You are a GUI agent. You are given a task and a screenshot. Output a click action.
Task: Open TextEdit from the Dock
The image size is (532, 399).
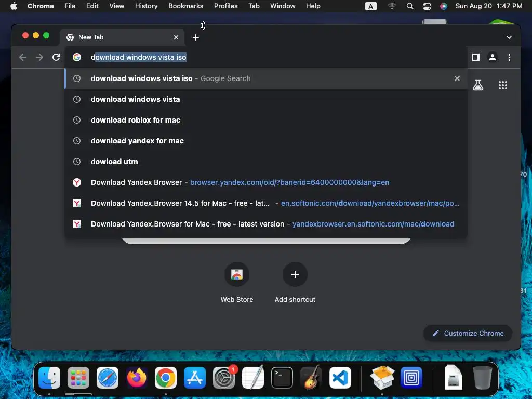253,377
